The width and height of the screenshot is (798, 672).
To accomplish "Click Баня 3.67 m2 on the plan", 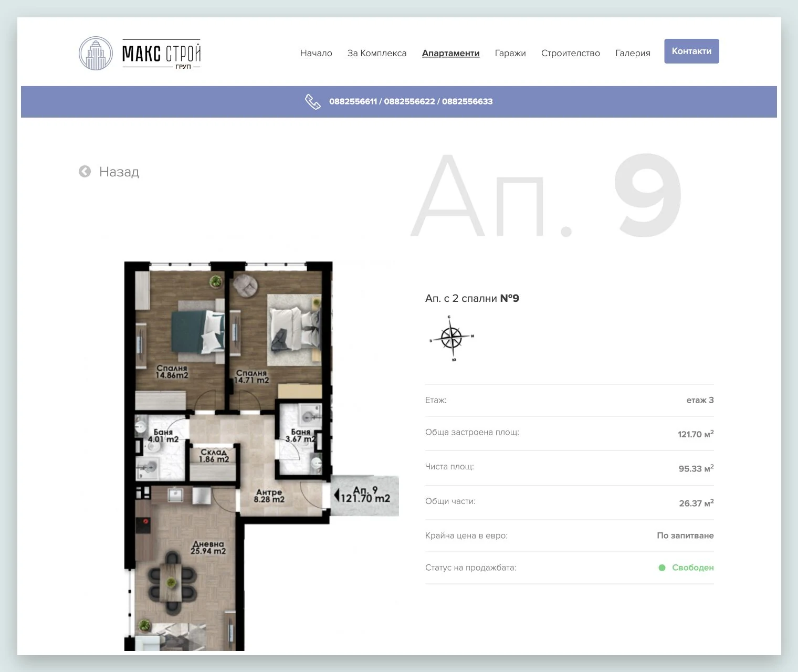I will click(x=300, y=435).
